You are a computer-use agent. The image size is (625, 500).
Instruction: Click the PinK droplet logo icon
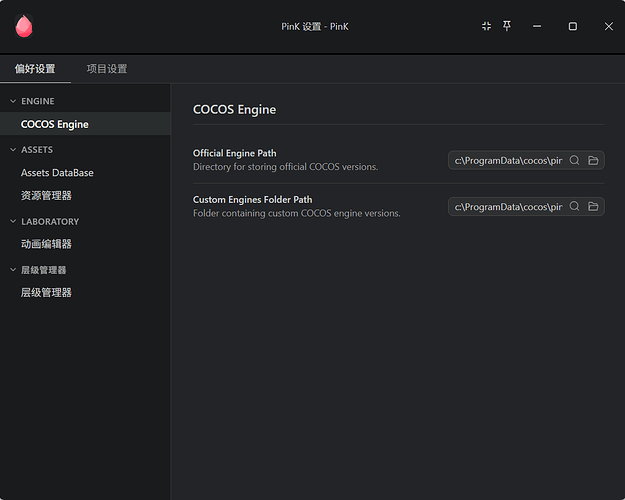(x=24, y=26)
